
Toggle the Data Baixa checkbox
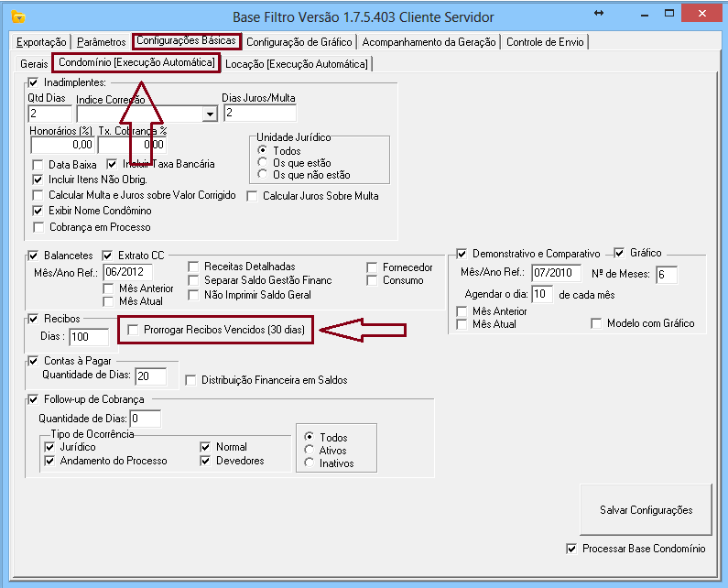tap(38, 164)
